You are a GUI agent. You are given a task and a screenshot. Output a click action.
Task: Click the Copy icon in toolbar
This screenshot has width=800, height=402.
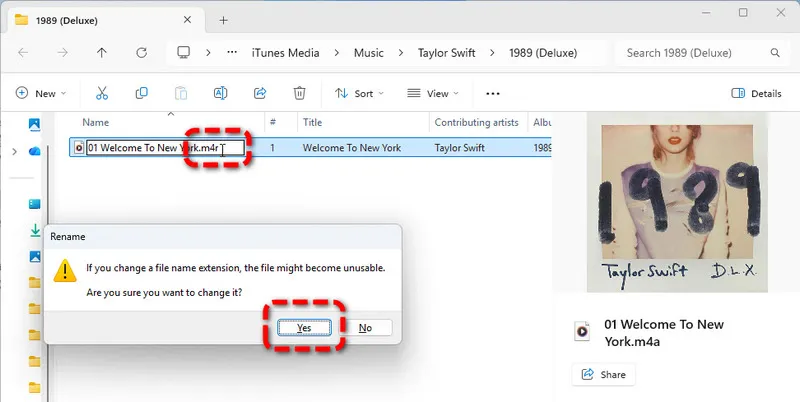(141, 93)
